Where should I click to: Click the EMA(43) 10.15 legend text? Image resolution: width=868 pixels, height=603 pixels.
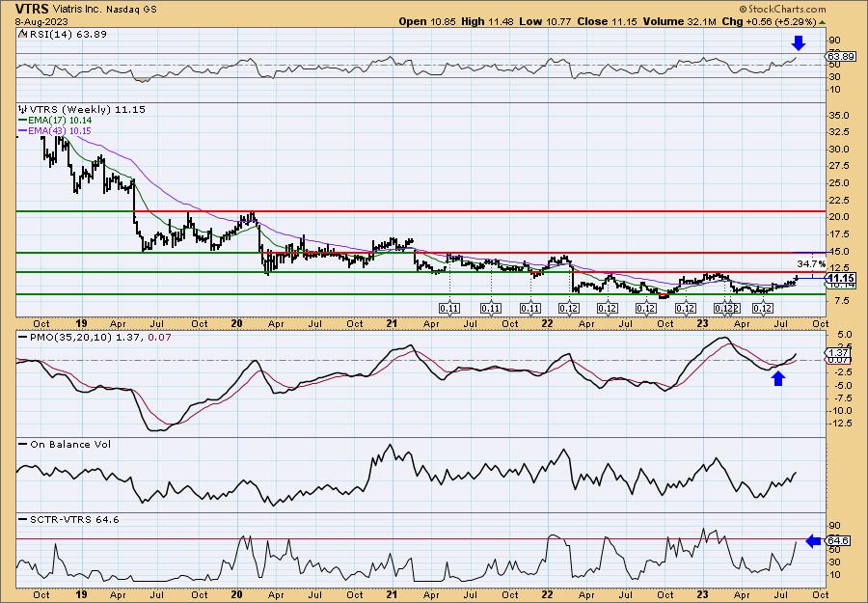click(60, 130)
